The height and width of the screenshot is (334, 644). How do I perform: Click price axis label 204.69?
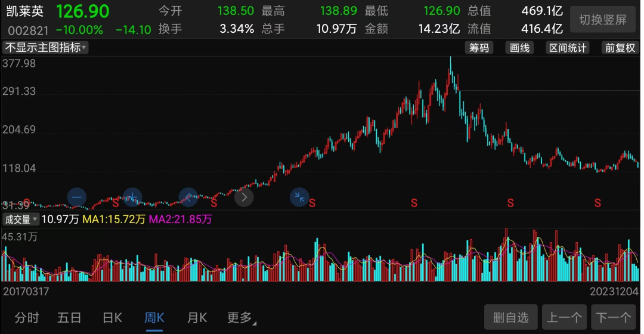[19, 130]
